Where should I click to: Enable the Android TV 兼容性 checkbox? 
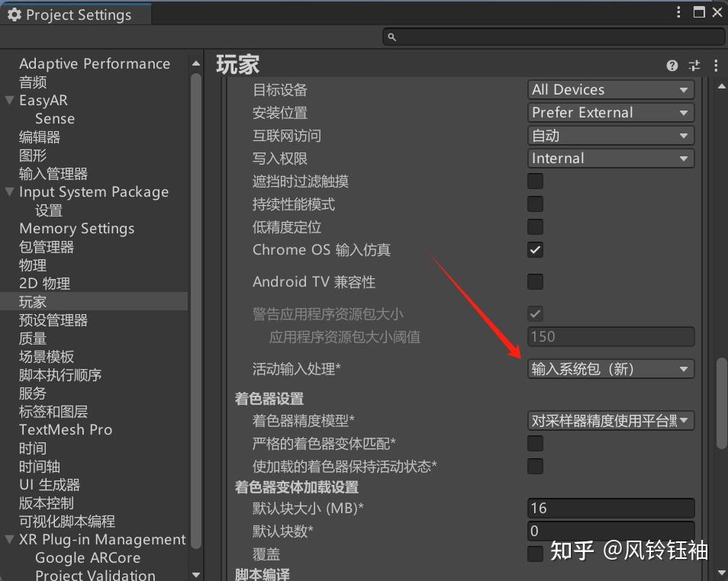[535, 281]
